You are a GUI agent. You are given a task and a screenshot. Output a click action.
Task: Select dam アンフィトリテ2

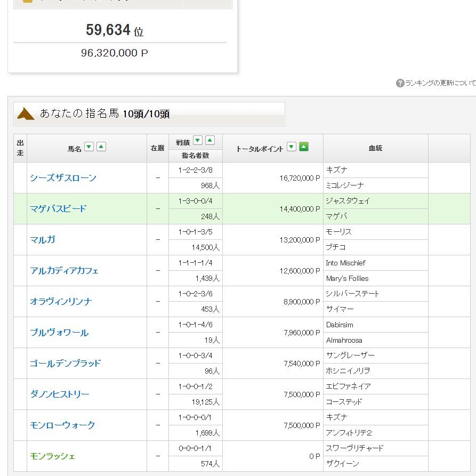click(x=349, y=433)
